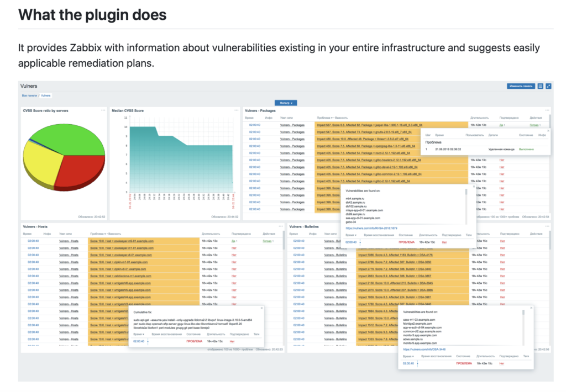Click the zookeeper-m9-01 host problem link
The height and width of the screenshot is (392, 566).
[122, 241]
